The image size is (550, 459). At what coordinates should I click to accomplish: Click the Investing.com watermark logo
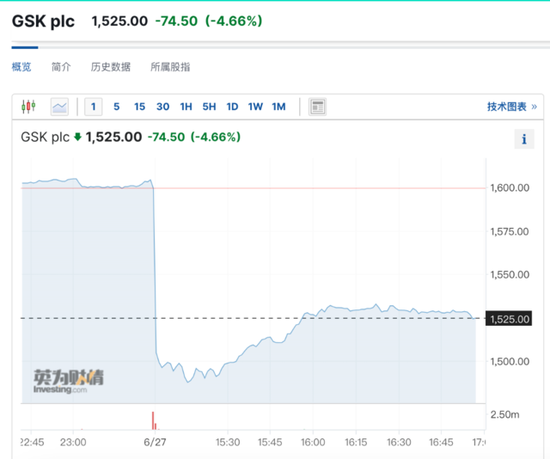69,381
